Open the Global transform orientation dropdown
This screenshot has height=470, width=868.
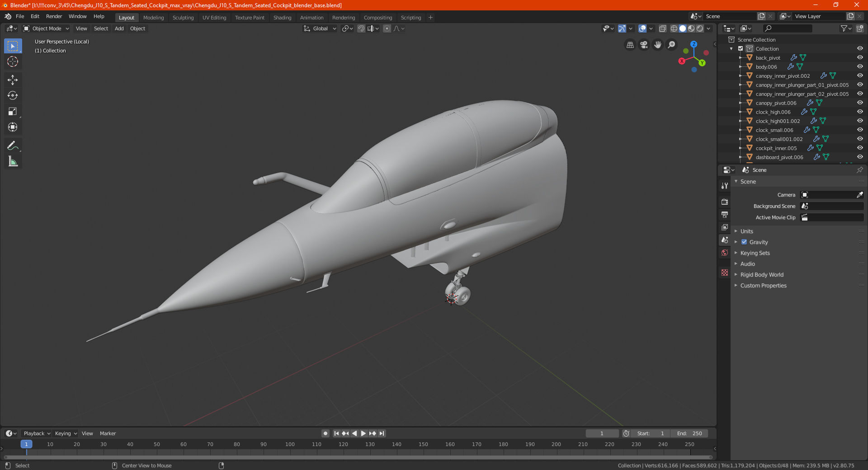320,28
